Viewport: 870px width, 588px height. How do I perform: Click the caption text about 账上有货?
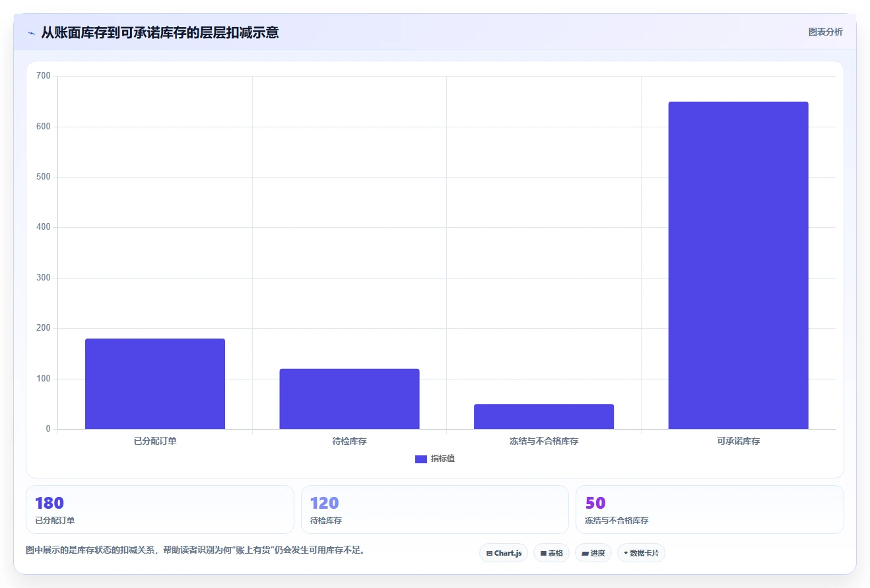195,550
